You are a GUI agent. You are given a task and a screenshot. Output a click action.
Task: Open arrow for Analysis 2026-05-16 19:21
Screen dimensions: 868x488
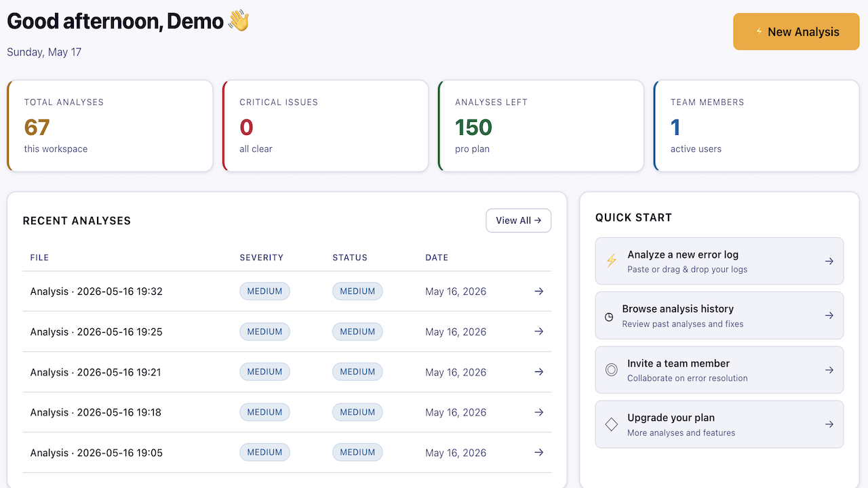click(x=539, y=372)
